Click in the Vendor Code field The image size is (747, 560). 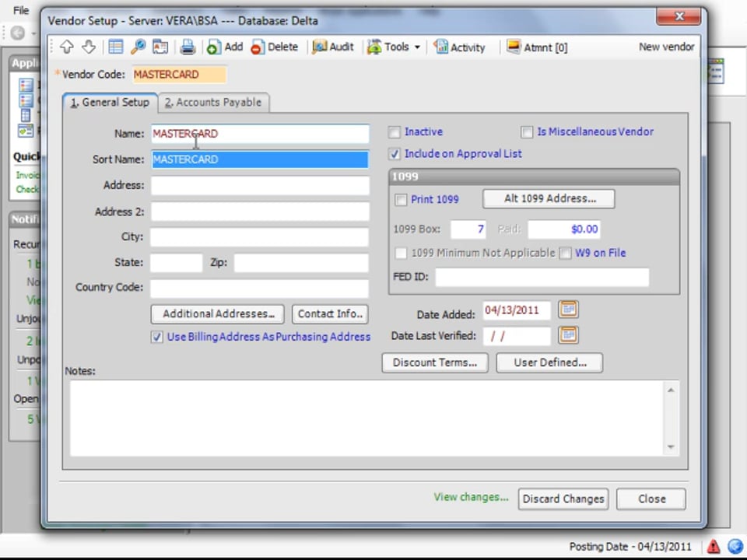click(x=179, y=75)
